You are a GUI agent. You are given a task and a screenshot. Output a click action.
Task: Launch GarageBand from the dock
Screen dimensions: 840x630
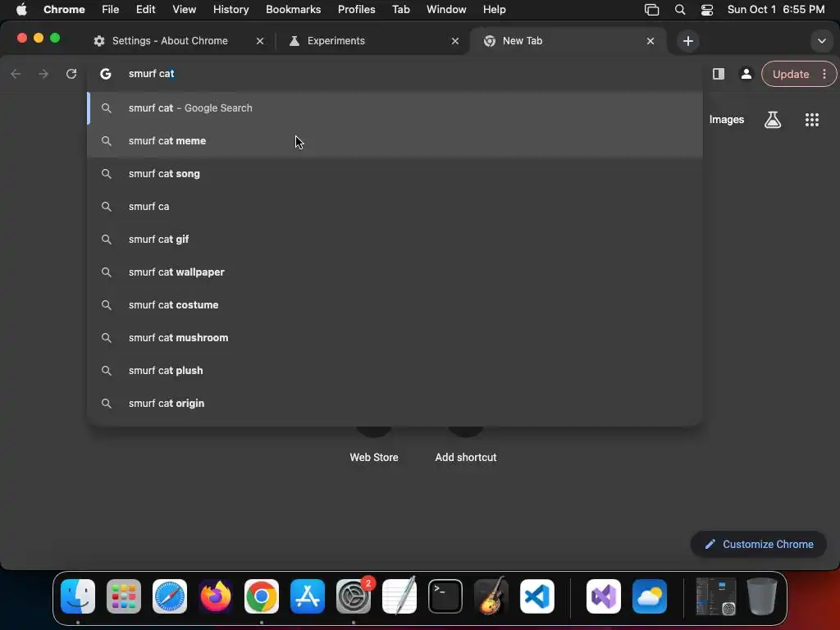coord(491,596)
